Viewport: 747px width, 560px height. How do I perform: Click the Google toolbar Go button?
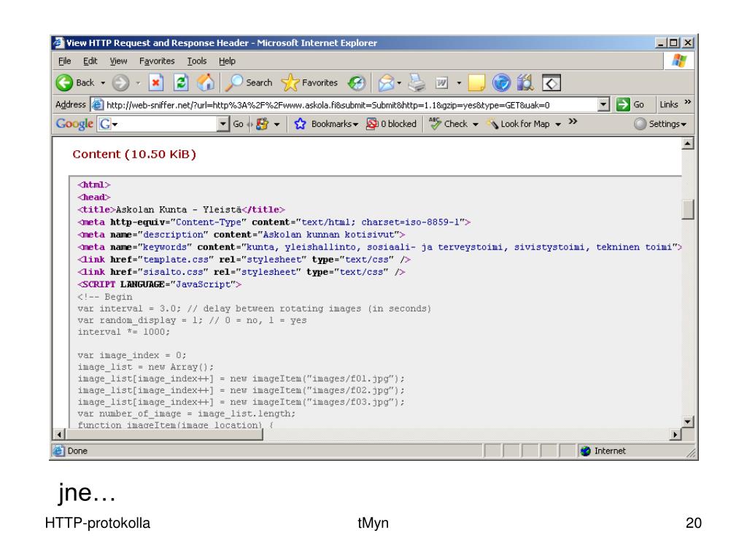point(239,124)
